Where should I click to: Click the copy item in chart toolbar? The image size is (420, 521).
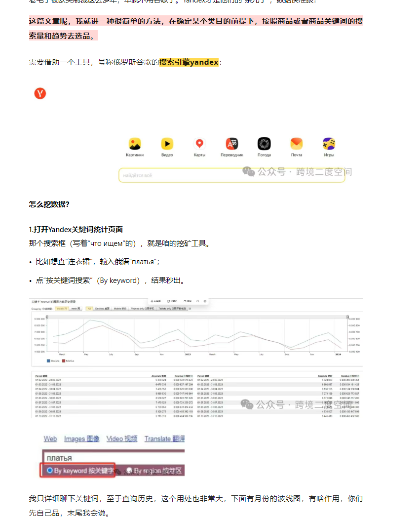[188, 301]
